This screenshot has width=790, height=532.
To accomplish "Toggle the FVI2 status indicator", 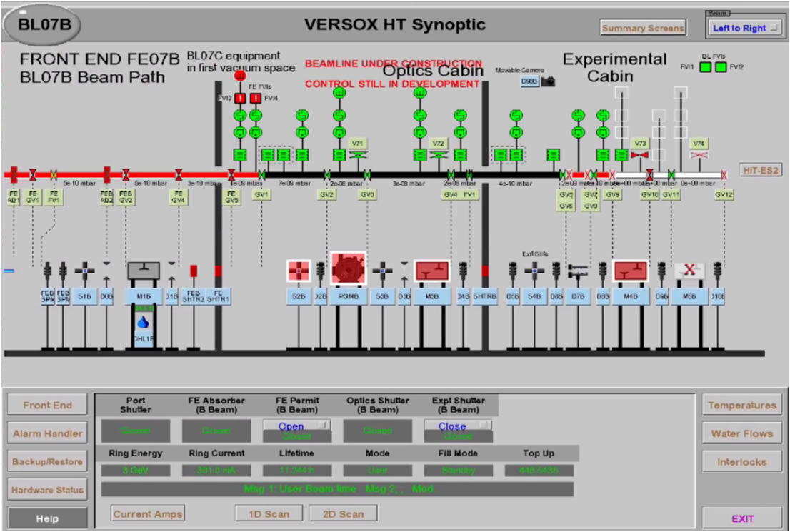I will tap(721, 67).
